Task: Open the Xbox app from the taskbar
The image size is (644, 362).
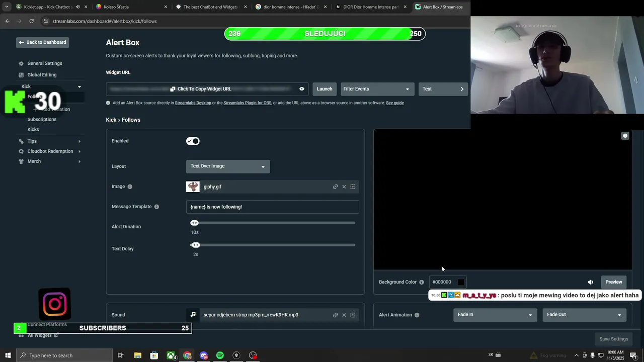Action: tap(171, 355)
